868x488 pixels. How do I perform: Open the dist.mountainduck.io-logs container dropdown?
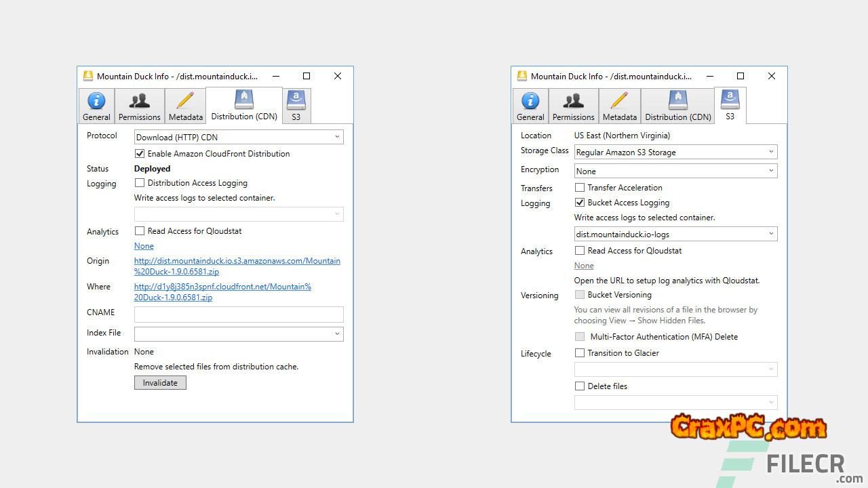pos(675,234)
